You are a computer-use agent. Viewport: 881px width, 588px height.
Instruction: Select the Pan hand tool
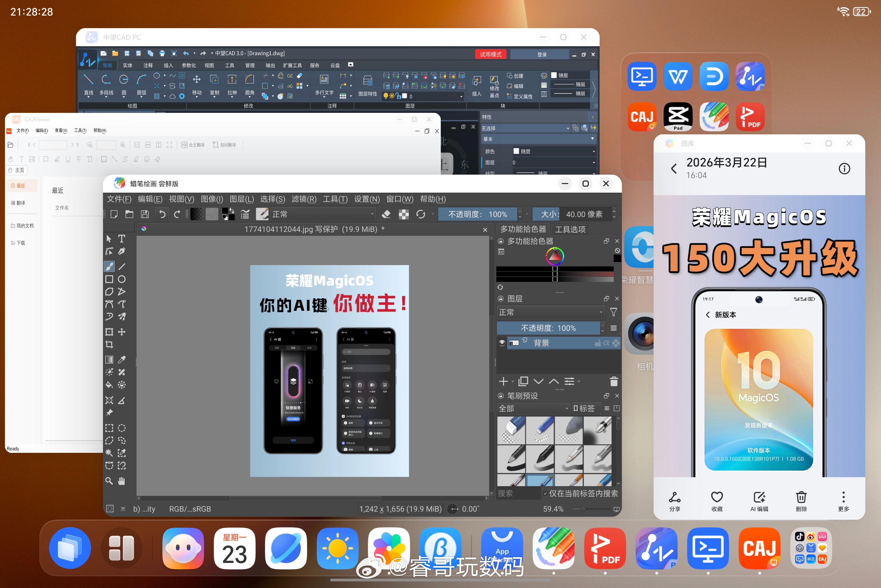(x=121, y=481)
